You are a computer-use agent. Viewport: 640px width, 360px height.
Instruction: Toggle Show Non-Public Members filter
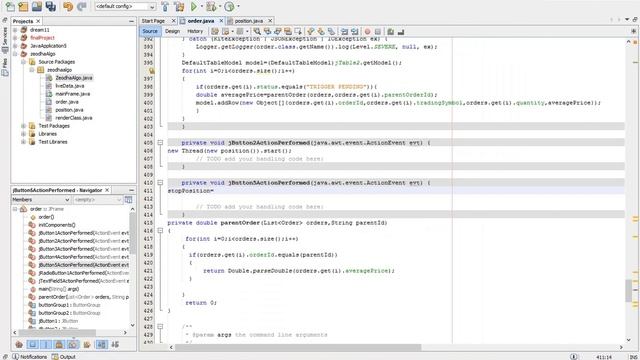(60, 345)
